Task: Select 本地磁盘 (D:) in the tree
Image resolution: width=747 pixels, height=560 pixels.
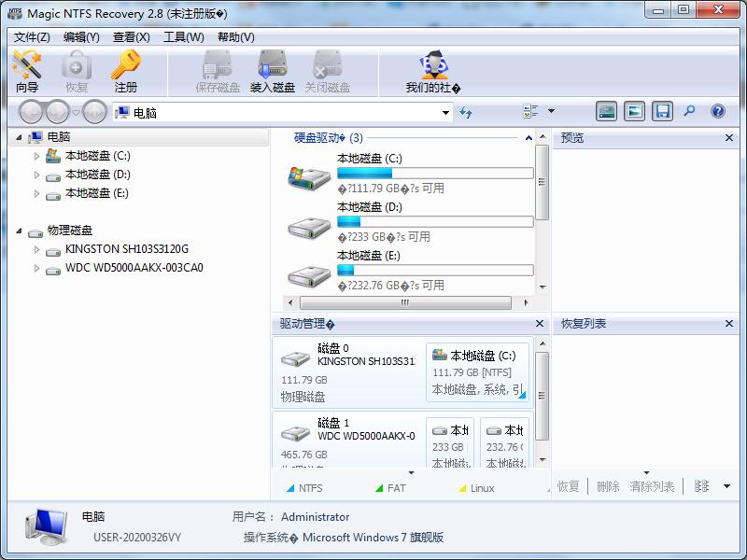Action: 98,175
